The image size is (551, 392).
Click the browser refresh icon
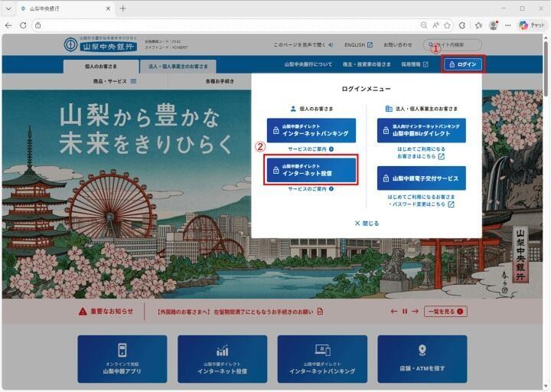(23, 25)
